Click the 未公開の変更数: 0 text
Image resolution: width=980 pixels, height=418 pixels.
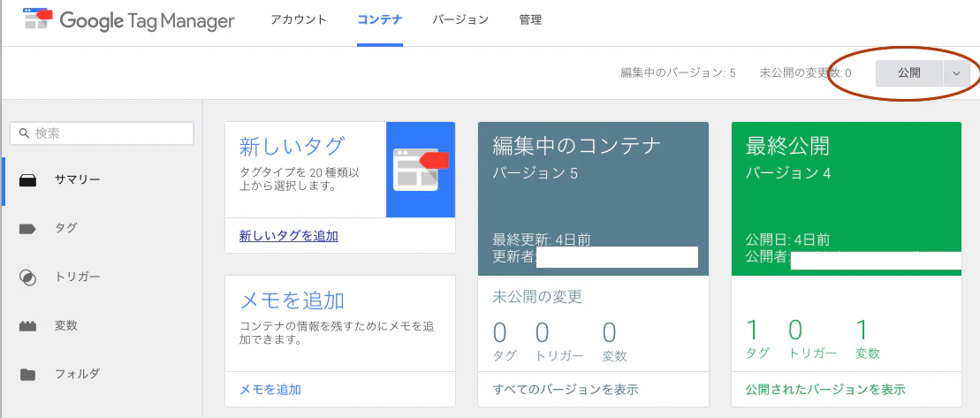[806, 73]
